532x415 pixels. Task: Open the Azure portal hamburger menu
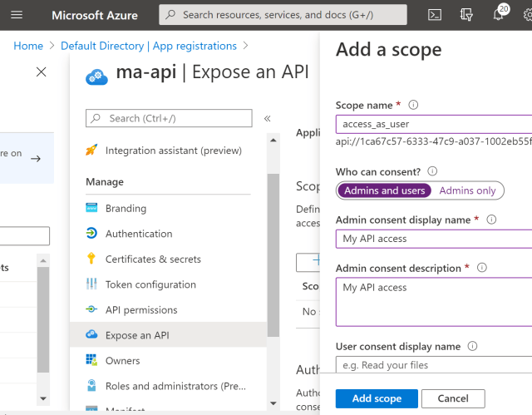[19, 15]
